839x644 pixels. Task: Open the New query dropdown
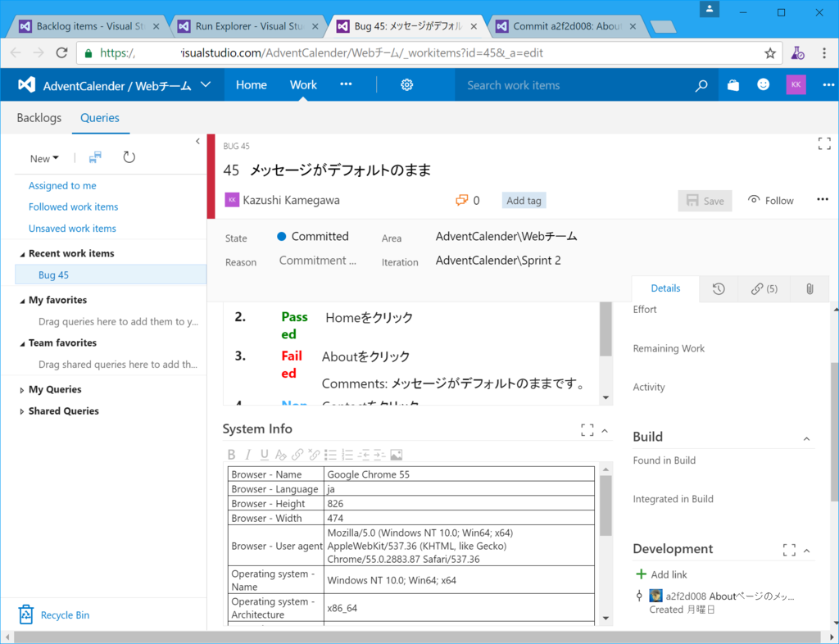click(x=44, y=159)
